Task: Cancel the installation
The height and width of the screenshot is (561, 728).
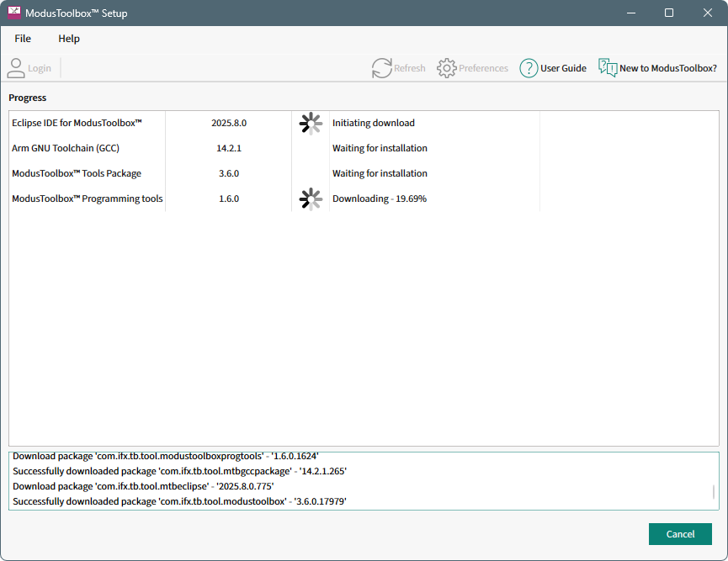Action: point(680,533)
